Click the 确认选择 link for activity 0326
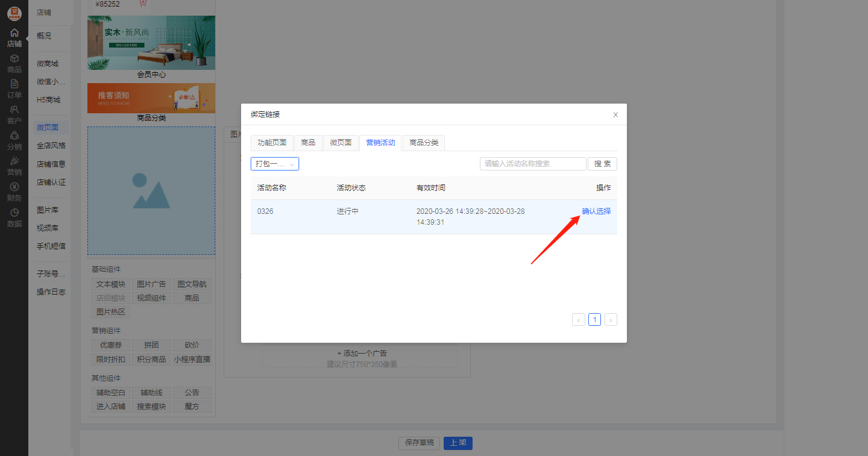 pos(596,211)
